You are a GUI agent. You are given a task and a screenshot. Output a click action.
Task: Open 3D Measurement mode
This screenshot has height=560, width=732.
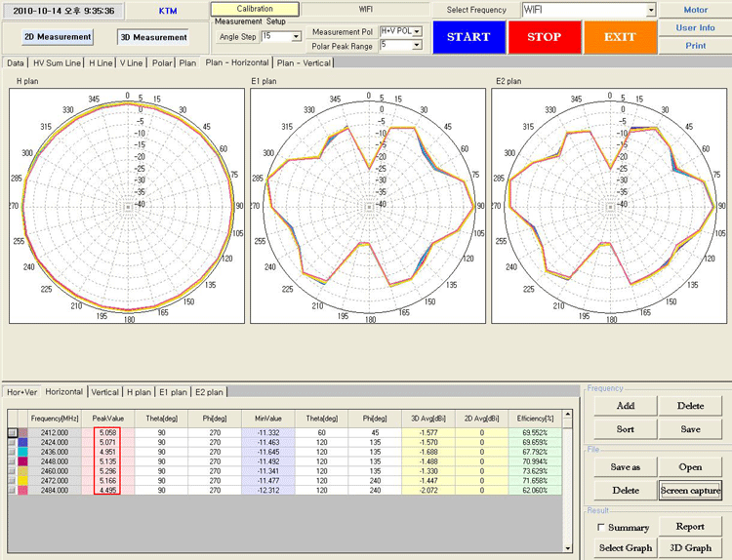pyautogui.click(x=153, y=37)
